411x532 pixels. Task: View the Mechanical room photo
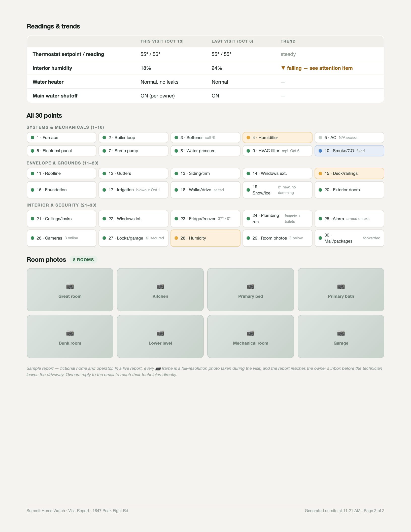[251, 337]
